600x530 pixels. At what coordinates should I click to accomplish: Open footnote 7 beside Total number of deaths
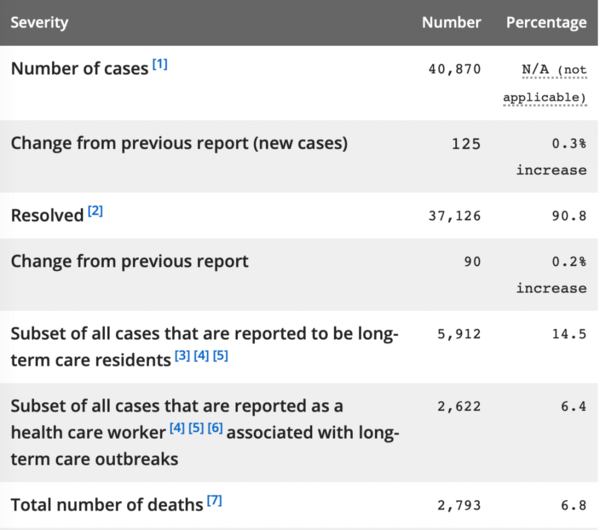point(214,499)
